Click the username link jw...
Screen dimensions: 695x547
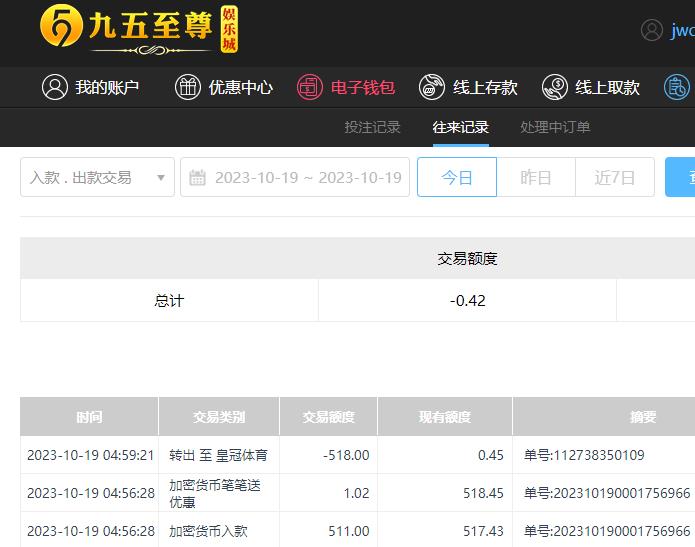coord(683,30)
